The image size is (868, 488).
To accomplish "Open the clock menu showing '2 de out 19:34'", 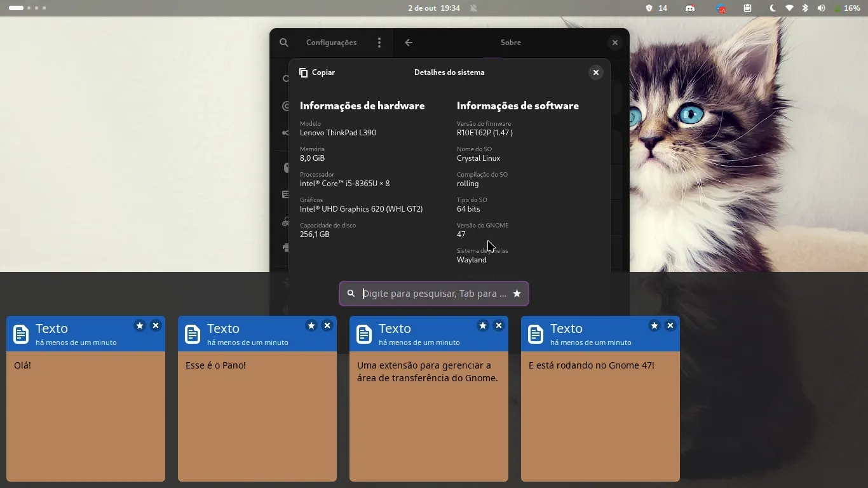I will coord(434,8).
